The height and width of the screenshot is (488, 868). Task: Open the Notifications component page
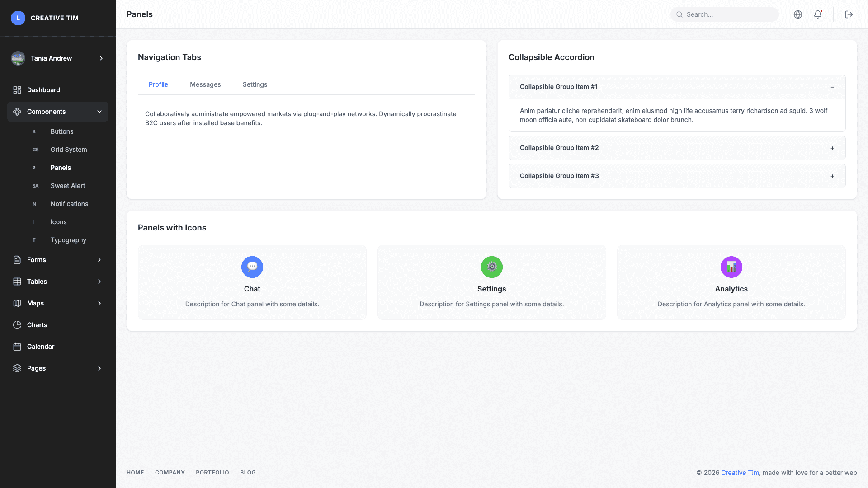(69, 204)
